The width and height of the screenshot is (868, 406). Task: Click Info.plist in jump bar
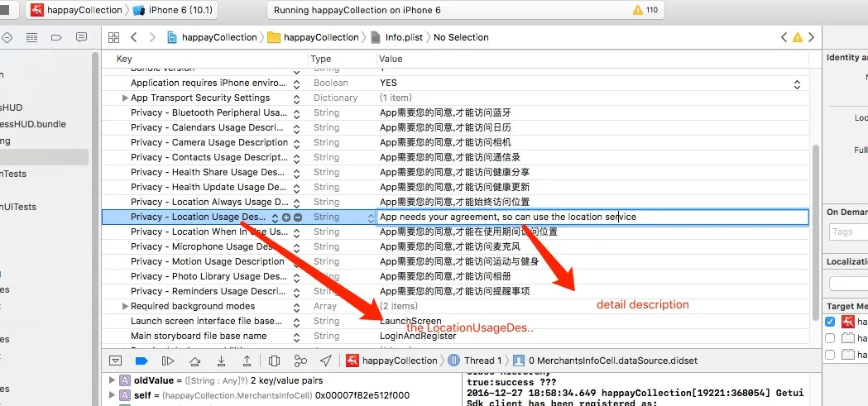397,37
